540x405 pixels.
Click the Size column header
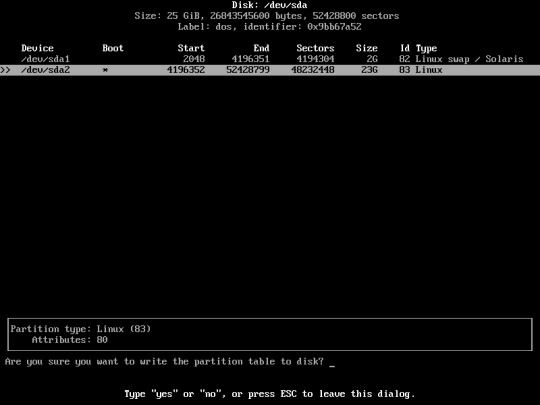pyautogui.click(x=366, y=48)
